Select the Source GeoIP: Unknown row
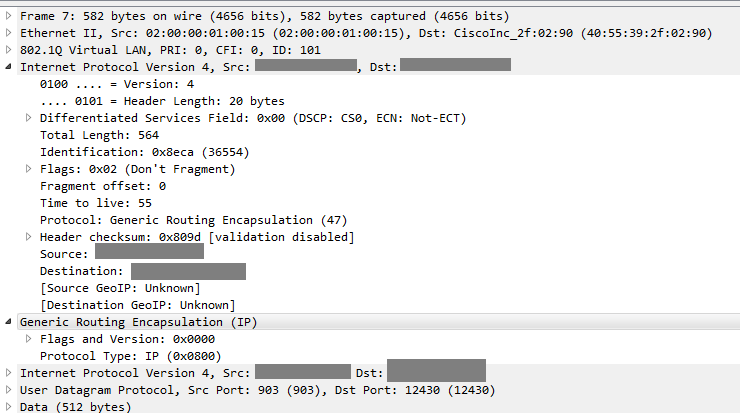The height and width of the screenshot is (414, 741). click(x=121, y=288)
